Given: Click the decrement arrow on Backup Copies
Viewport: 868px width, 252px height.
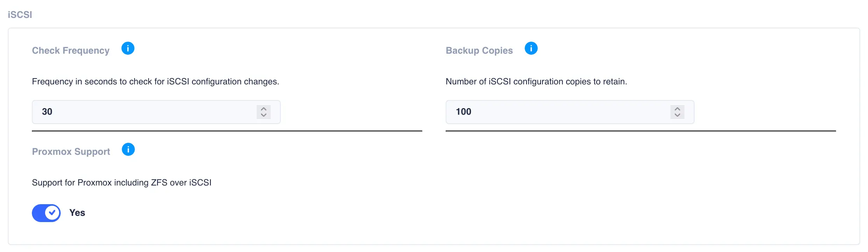Looking at the screenshot, I should pos(677,115).
